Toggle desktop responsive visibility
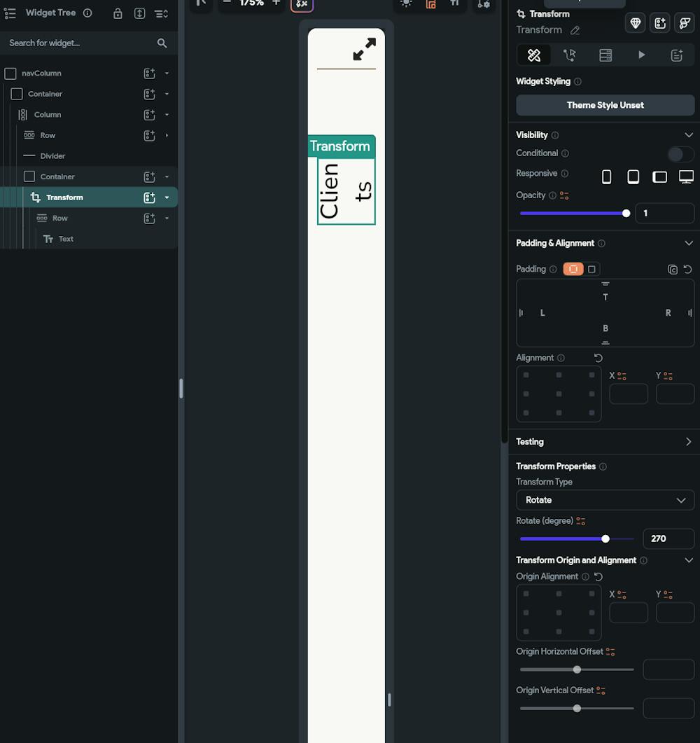 pos(686,176)
